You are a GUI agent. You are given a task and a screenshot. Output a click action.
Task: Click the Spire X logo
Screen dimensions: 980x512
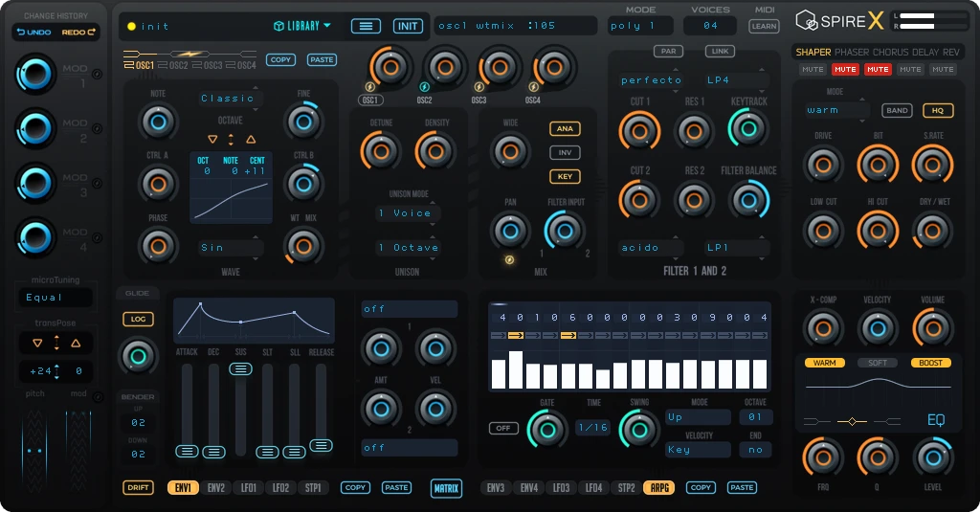click(839, 21)
